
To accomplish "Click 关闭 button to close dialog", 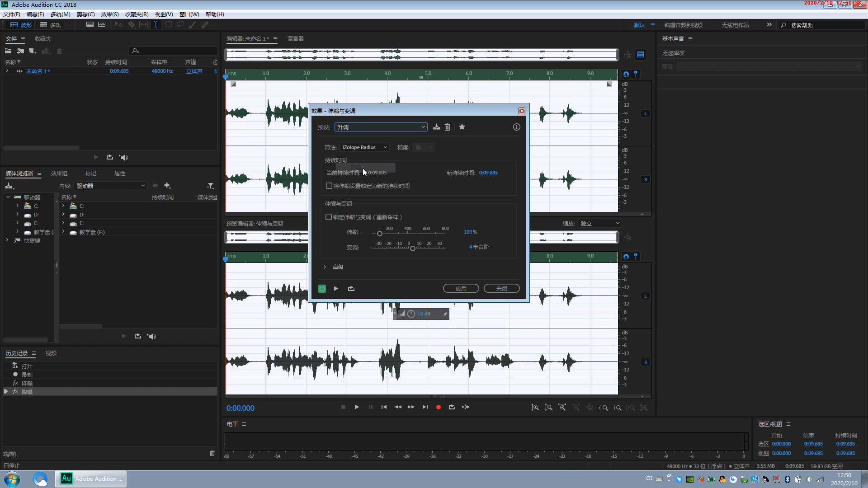I will (x=501, y=288).
